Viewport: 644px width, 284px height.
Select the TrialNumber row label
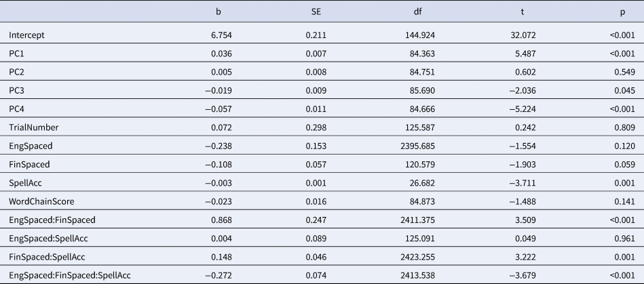click(x=34, y=127)
